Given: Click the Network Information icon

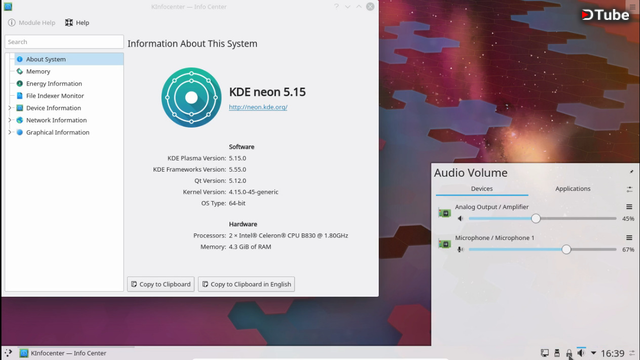Looking at the screenshot, I should click(20, 120).
